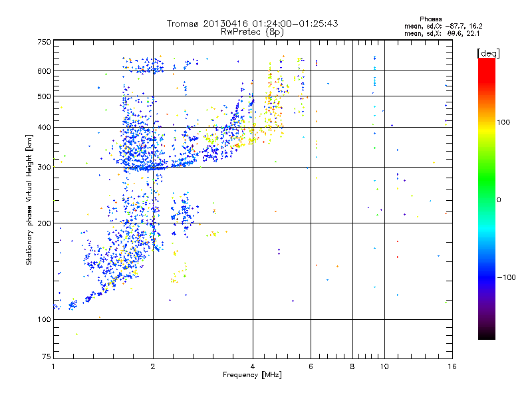Viewport: 532px width, 399px height.
Task: Click the colorbar label '100'
Action: point(503,122)
